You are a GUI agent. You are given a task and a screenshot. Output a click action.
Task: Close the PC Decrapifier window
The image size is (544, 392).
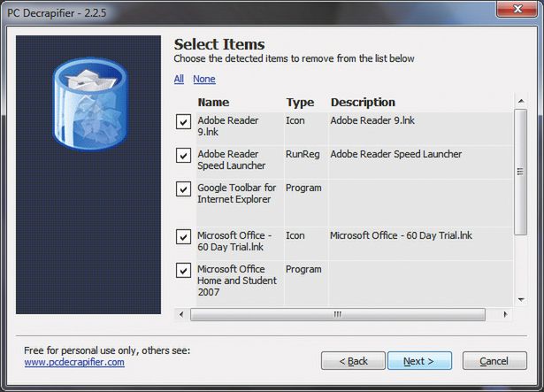pyautogui.click(x=517, y=9)
